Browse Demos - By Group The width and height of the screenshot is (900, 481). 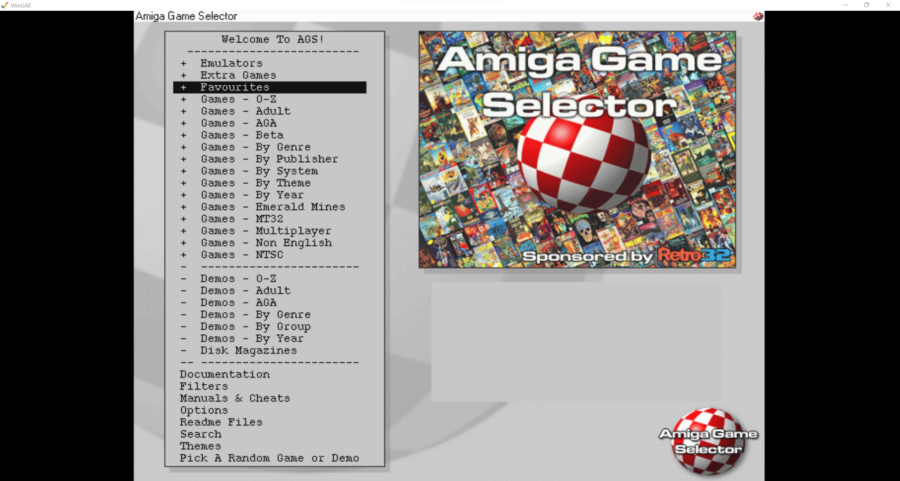click(x=255, y=327)
